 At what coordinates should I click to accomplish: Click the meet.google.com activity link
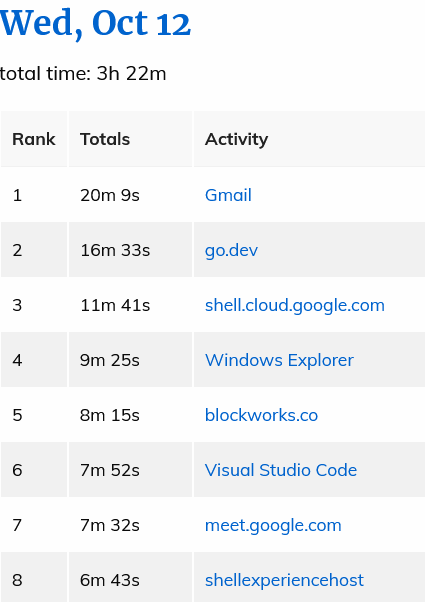[273, 525]
